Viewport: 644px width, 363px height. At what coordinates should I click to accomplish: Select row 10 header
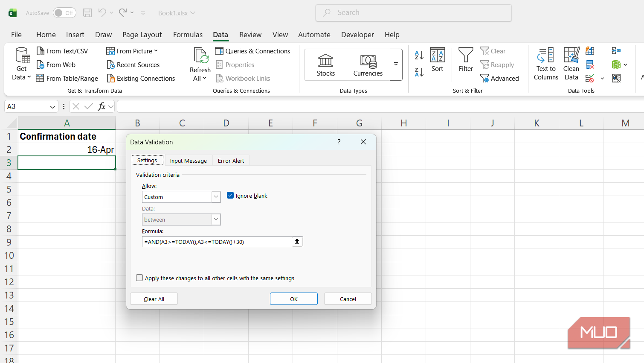[x=9, y=255]
